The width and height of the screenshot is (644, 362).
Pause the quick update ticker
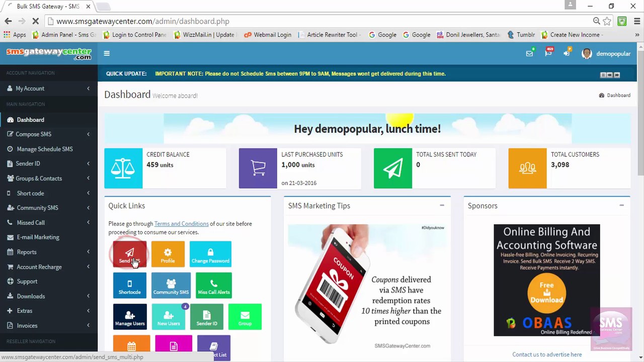click(603, 75)
